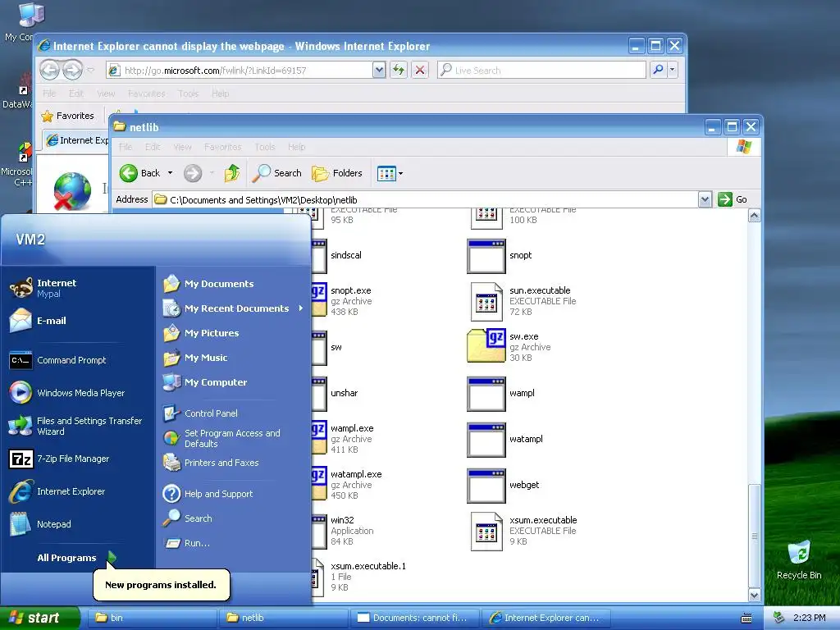
Task: Open Internet Explorer URL address dropdown
Action: pos(379,70)
